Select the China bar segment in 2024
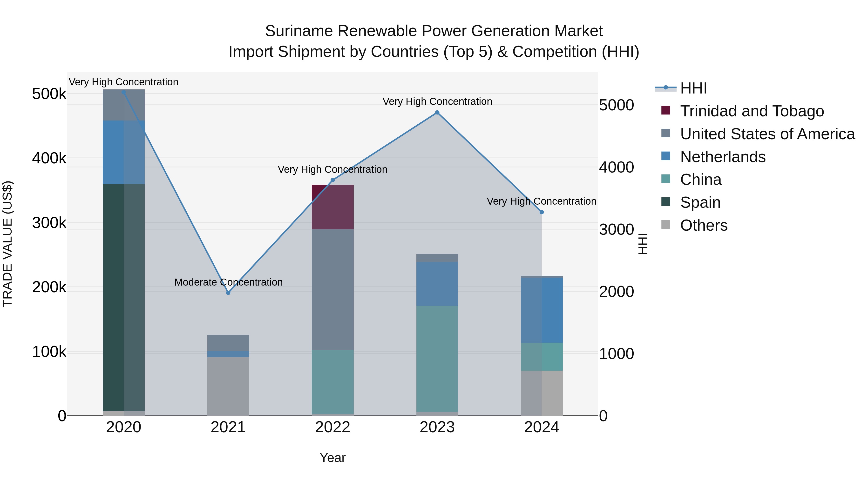Image resolution: width=868 pixels, height=488 pixels. (542, 357)
